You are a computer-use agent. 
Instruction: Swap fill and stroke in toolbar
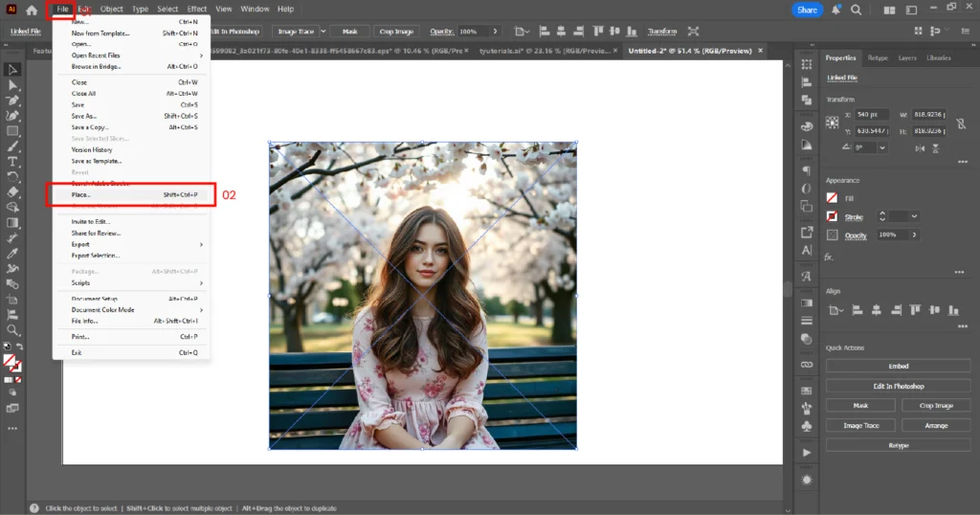pos(19,347)
